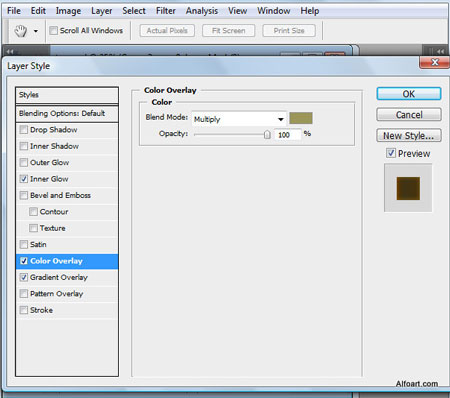Check the Satin effect box
Image resolution: width=450 pixels, height=398 pixels.
[24, 244]
